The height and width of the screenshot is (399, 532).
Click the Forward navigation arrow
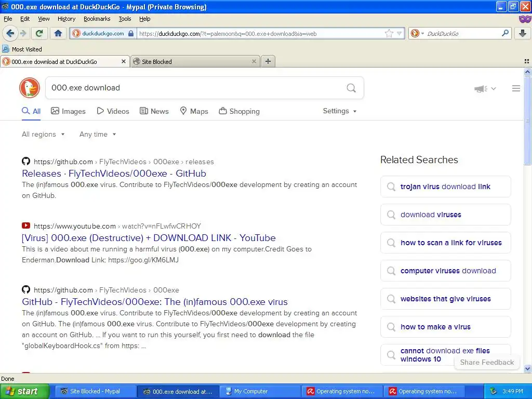23,33
